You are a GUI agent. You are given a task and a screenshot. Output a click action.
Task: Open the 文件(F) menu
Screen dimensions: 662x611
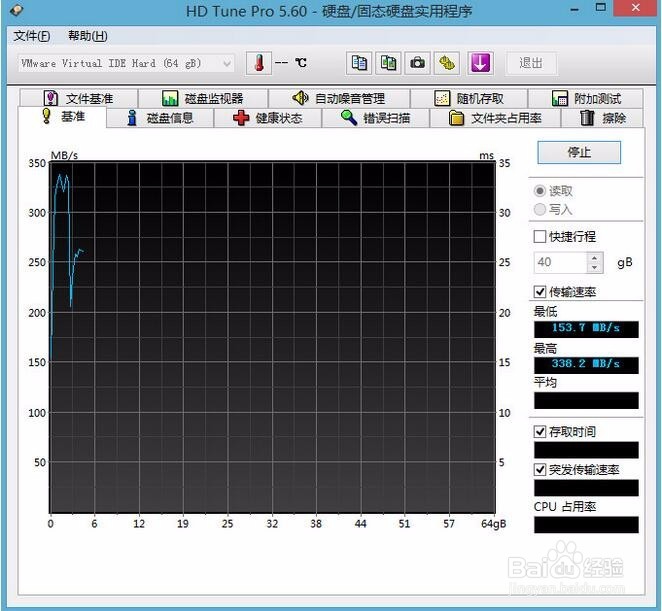coord(32,36)
